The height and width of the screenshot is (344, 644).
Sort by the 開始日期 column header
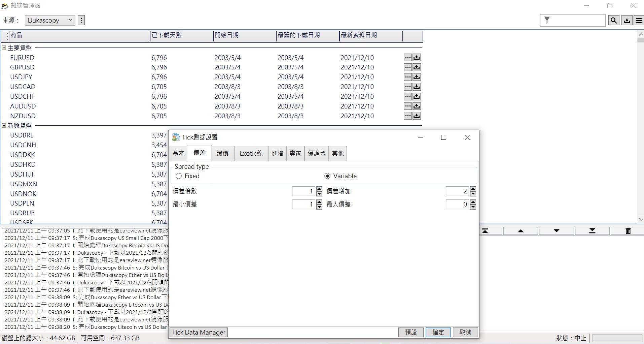click(245, 35)
